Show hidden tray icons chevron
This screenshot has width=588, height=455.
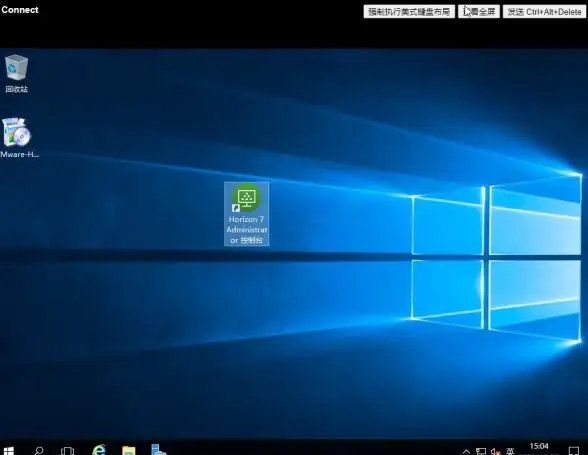[466, 451]
